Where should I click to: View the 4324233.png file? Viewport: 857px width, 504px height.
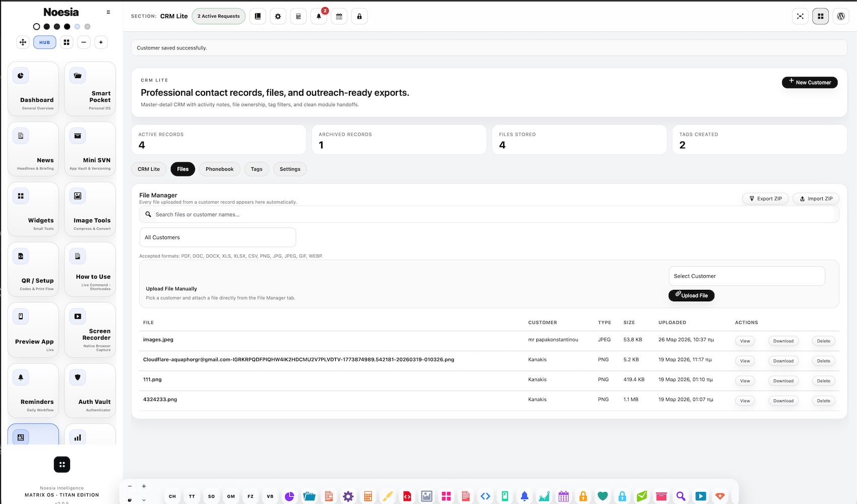[745, 401]
